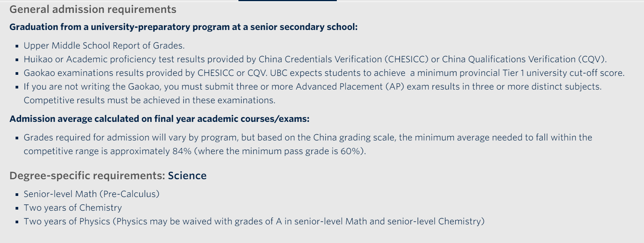Viewport: 644px width, 243px height.
Task: Click the 'Competitive results must be achieved' sentence
Action: [x=149, y=100]
